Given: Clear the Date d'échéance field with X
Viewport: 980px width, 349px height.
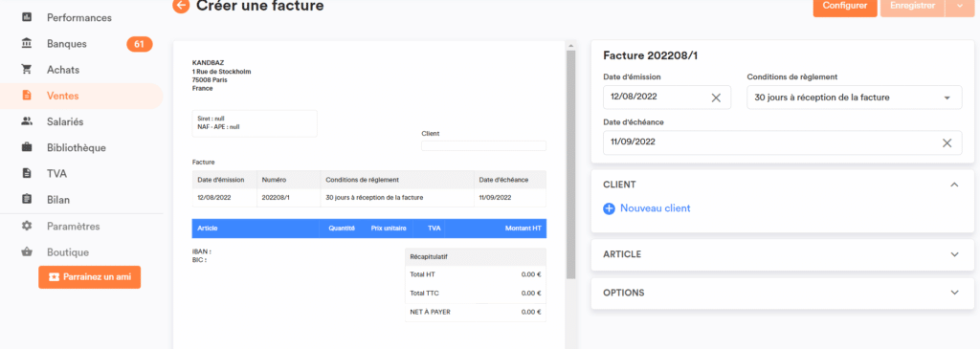Looking at the screenshot, I should tap(947, 142).
